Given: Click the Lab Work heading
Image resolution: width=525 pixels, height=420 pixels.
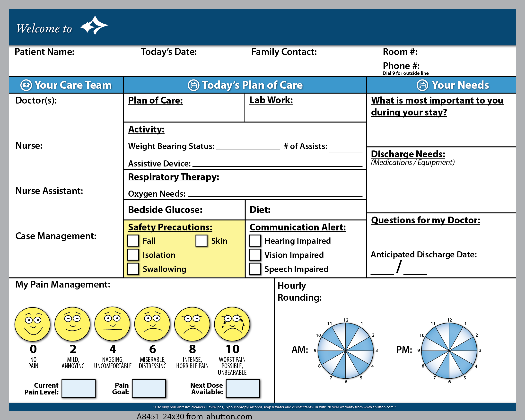Looking at the screenshot, I should tap(271, 100).
